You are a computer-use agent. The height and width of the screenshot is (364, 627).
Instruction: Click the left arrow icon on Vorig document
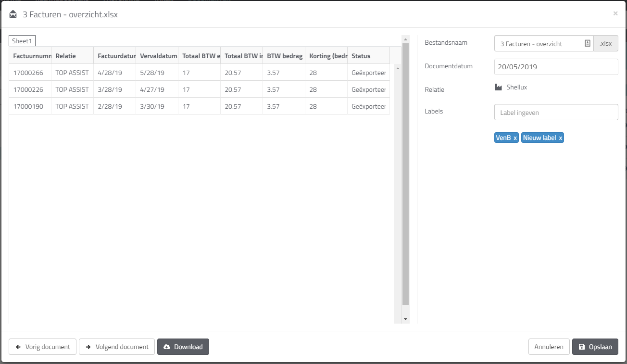(x=18, y=346)
